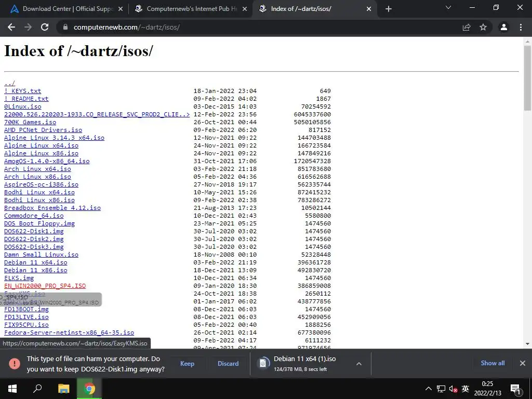Viewport: 532px width, 399px height.
Task: View site info via lock icon
Action: [65, 27]
